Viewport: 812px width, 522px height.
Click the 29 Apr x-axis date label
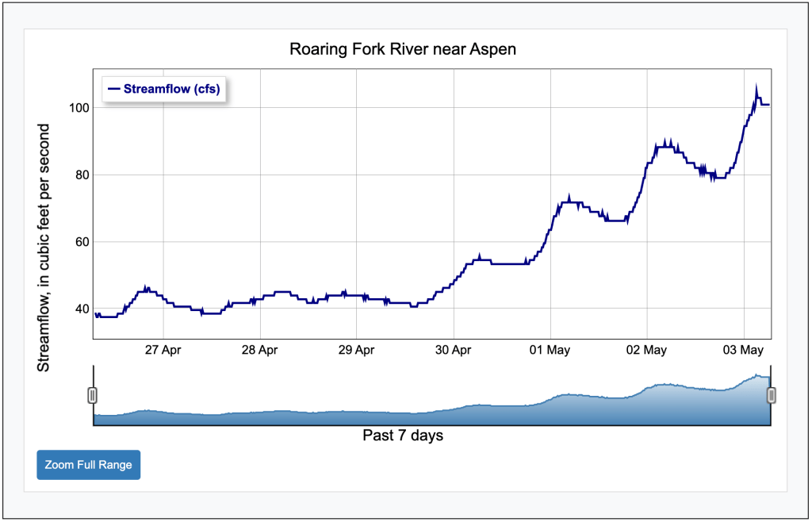click(357, 349)
